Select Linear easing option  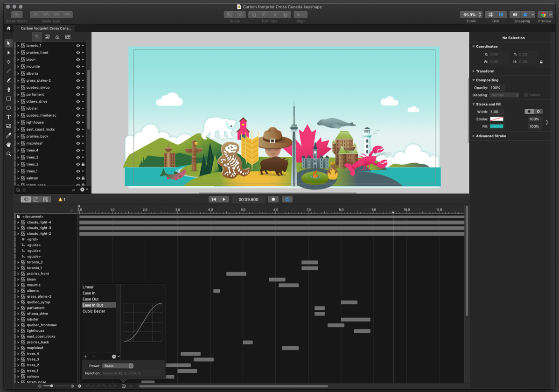(x=88, y=287)
